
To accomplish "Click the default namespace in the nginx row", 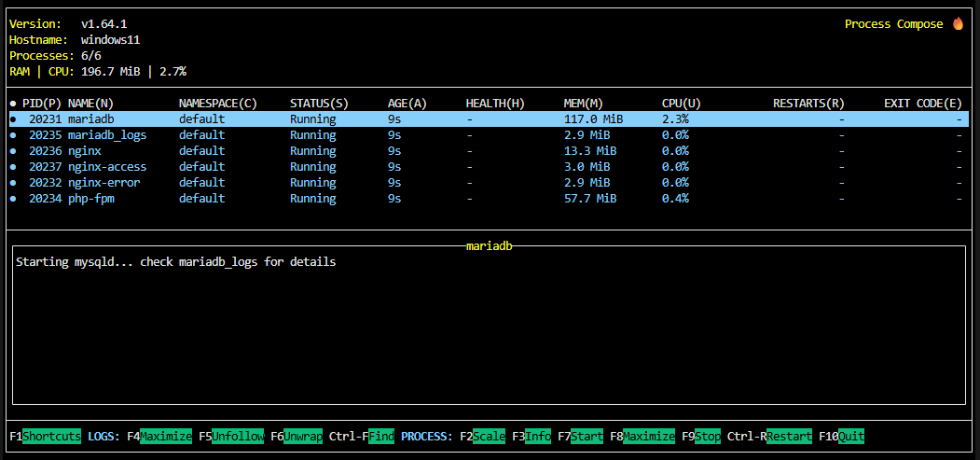I will coord(201,150).
